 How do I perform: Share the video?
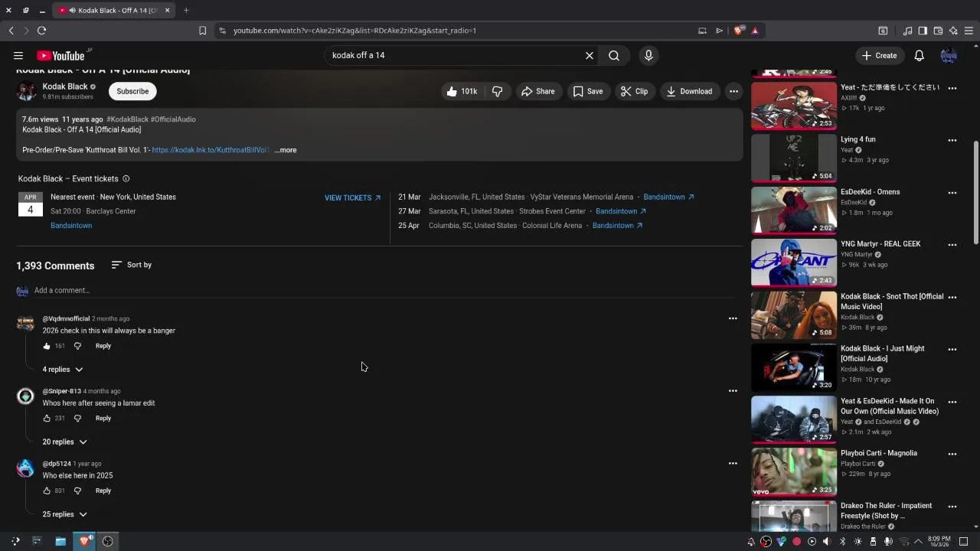click(x=538, y=91)
